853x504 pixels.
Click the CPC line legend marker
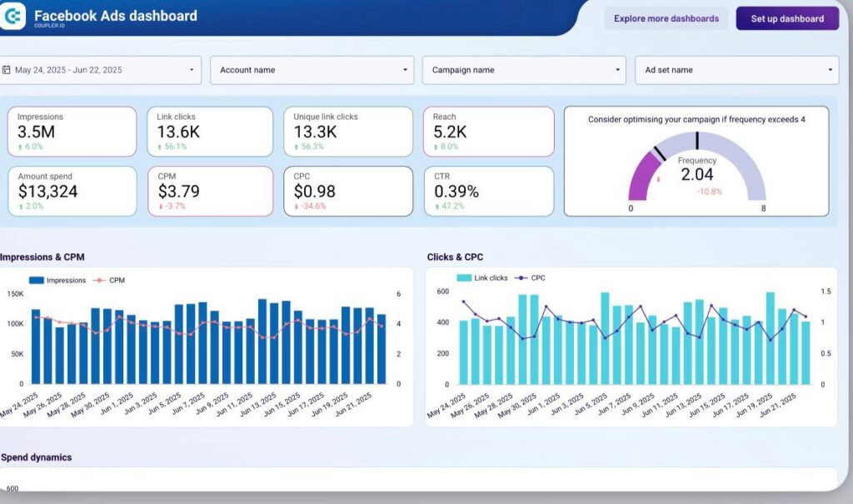tap(521, 277)
